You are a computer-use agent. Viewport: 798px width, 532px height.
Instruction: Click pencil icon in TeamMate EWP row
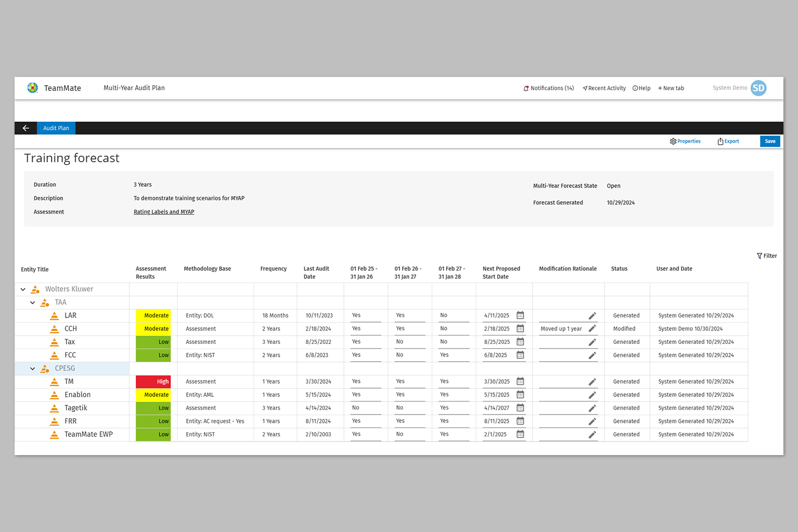pos(592,435)
